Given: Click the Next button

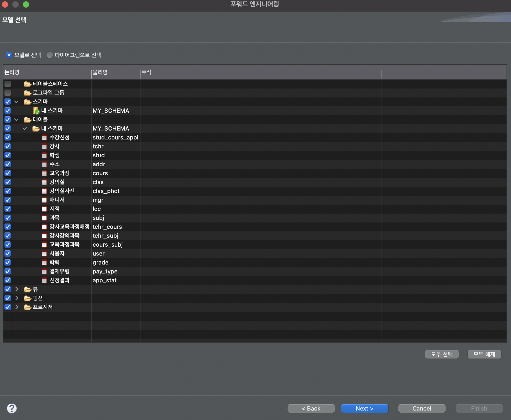Looking at the screenshot, I should (364, 408).
